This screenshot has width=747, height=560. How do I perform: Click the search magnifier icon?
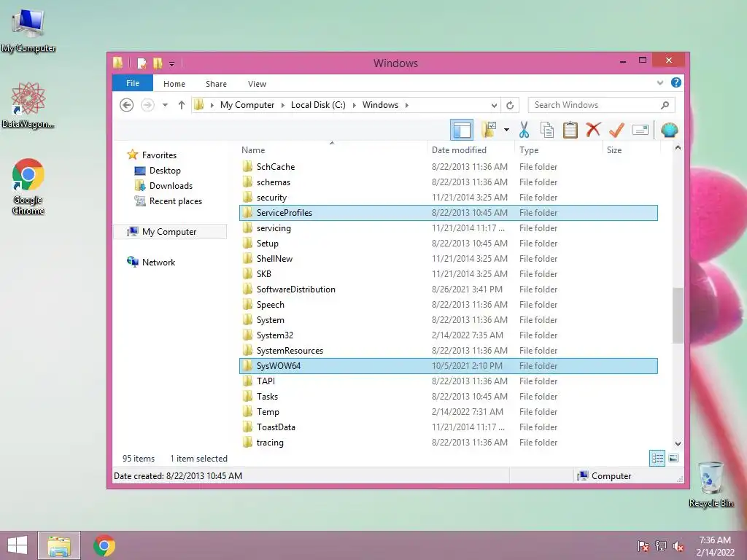point(665,105)
